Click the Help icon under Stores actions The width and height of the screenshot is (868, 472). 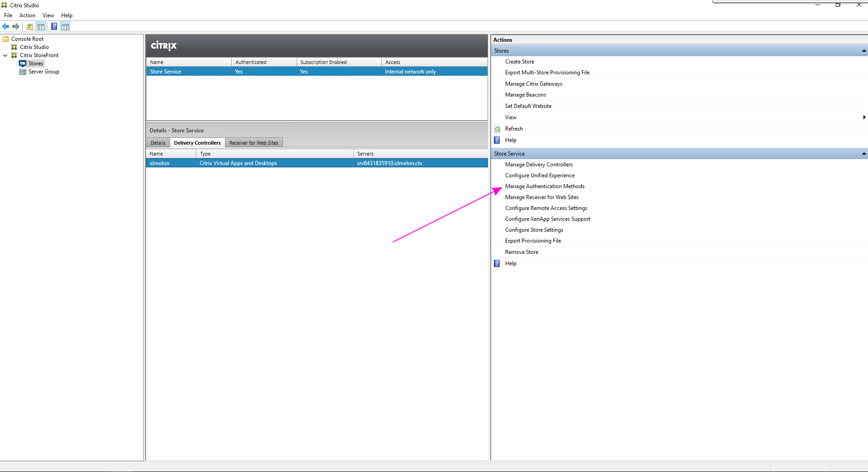(x=497, y=140)
